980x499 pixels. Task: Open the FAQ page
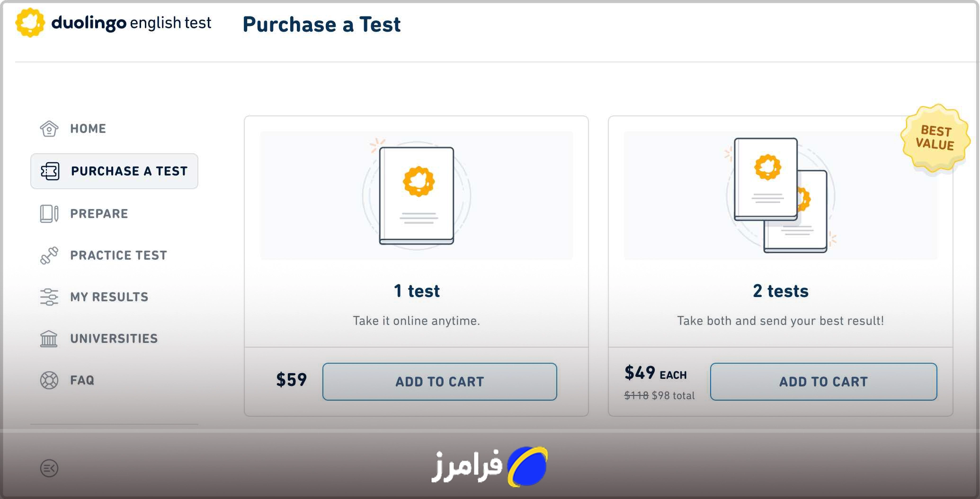[82, 380]
